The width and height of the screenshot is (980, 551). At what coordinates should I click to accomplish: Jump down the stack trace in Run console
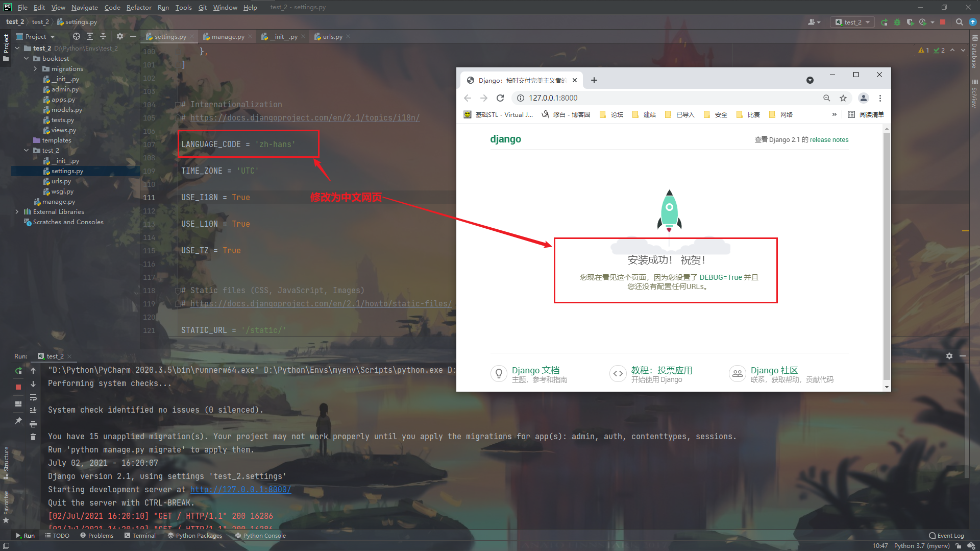tap(33, 384)
